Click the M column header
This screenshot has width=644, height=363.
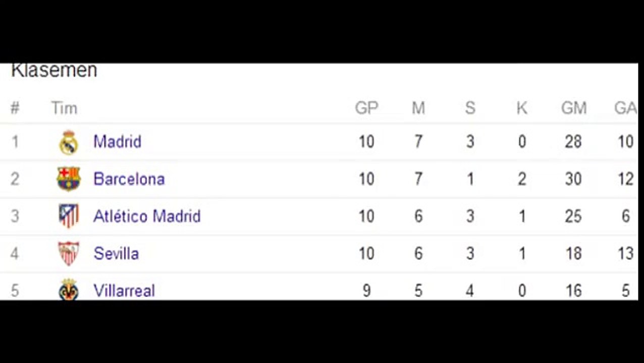(418, 108)
